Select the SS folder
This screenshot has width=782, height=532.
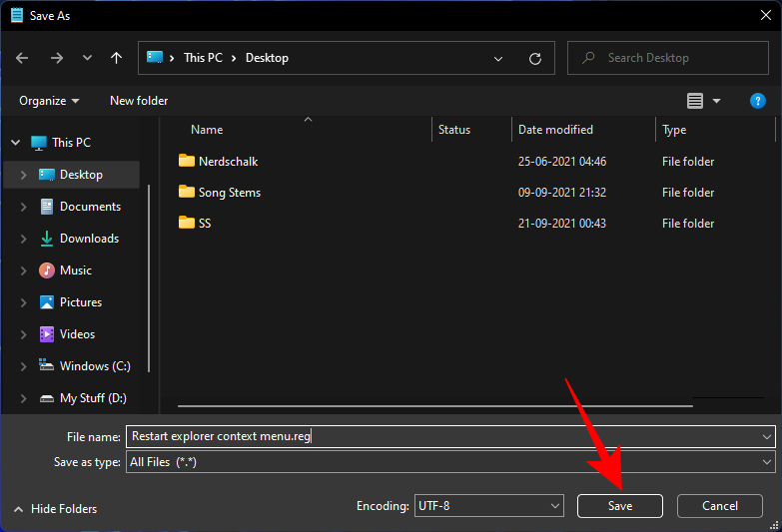tap(205, 224)
